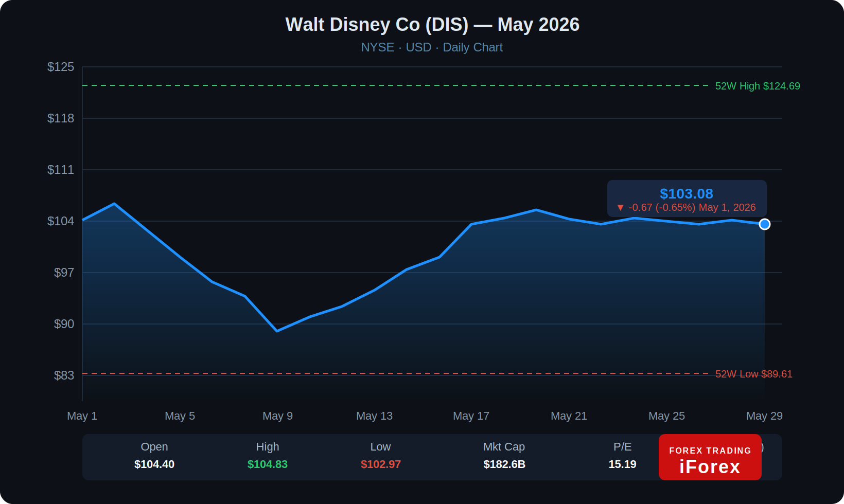Click the red down-triangle icon in the price tooltip
Viewport: 844px width, 504px height.
tap(620, 208)
